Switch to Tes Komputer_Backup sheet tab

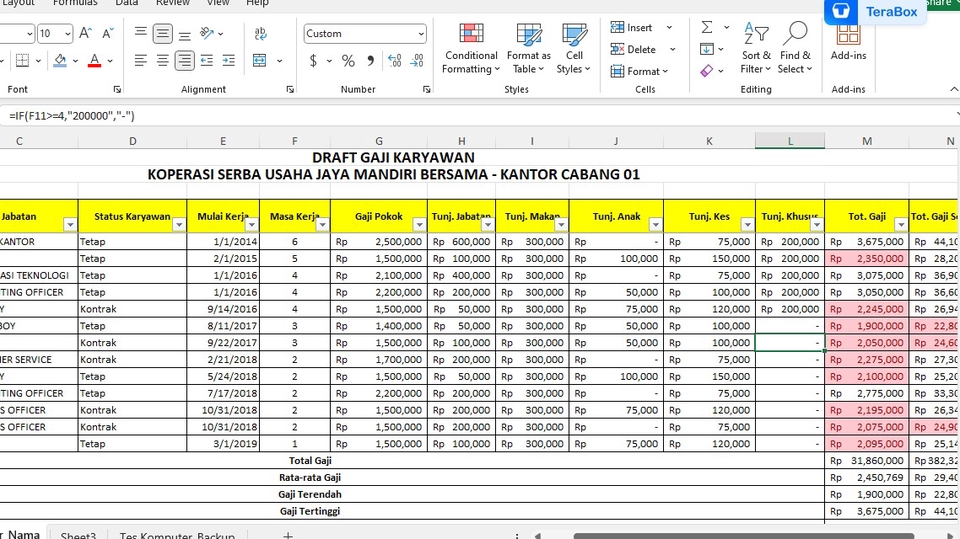[x=177, y=535]
